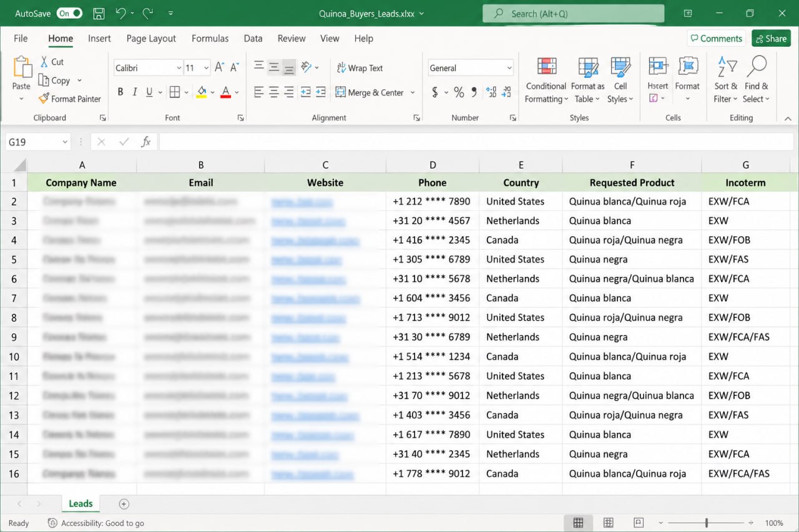Click the Fill Color bucket icon
The image size is (799, 532).
pyautogui.click(x=201, y=92)
